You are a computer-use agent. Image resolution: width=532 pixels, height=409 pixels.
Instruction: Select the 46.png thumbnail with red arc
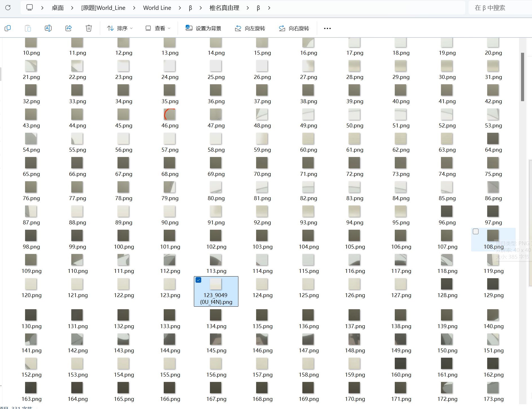click(x=170, y=114)
